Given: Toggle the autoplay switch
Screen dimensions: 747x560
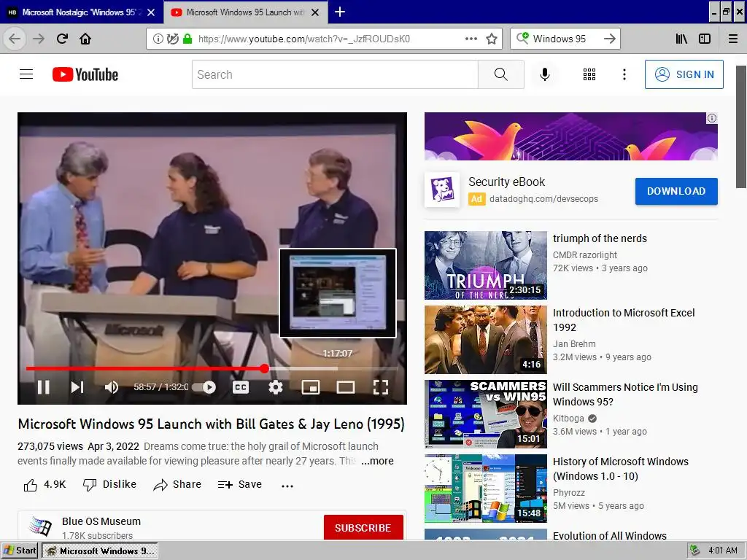Looking at the screenshot, I should pos(204,387).
